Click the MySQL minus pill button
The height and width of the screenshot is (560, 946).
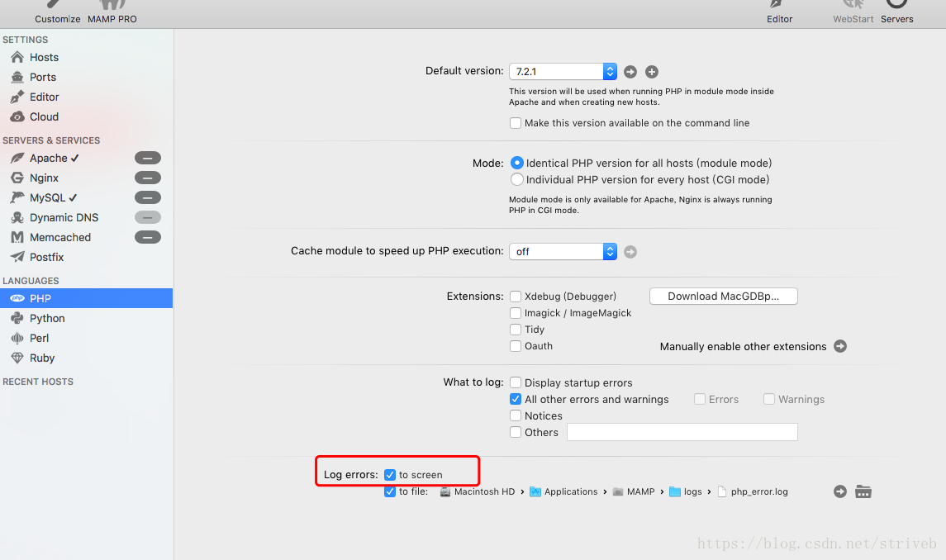148,198
